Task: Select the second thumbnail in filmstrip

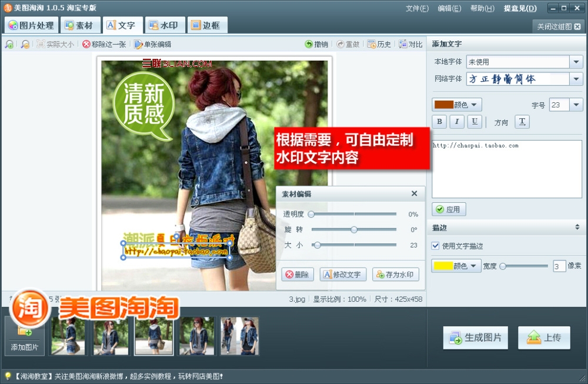Action: click(111, 336)
